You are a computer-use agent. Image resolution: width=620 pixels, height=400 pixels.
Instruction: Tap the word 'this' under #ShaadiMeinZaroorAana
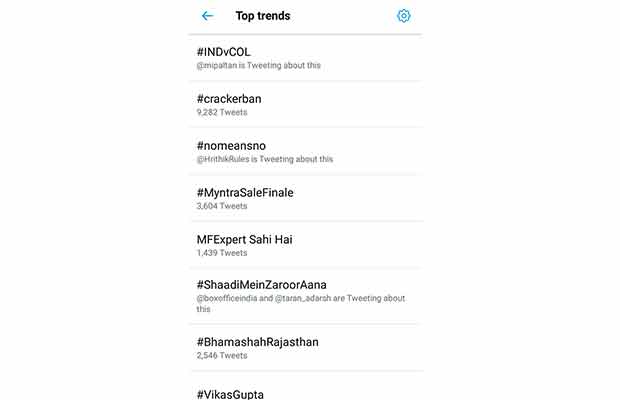[x=205, y=310]
